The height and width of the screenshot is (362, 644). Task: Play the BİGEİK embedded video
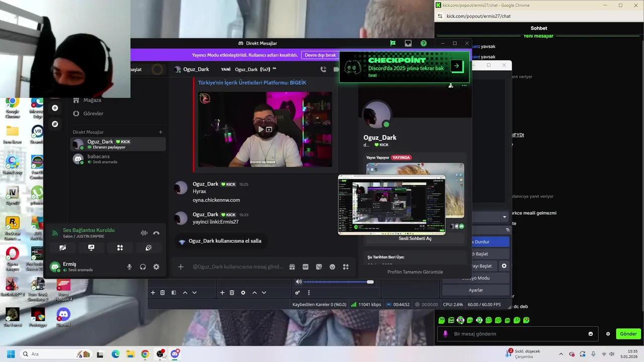click(x=261, y=129)
